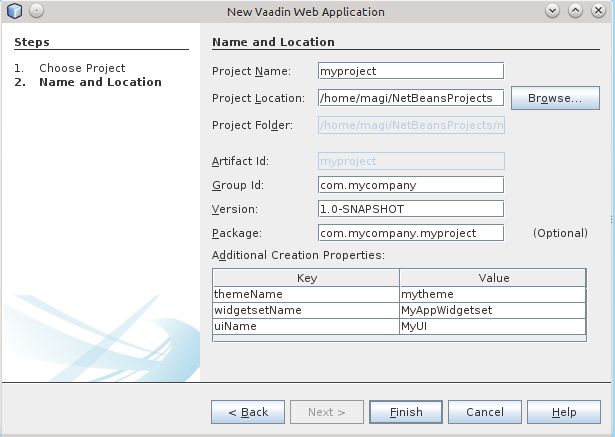Click into the Project Location field

411,98
